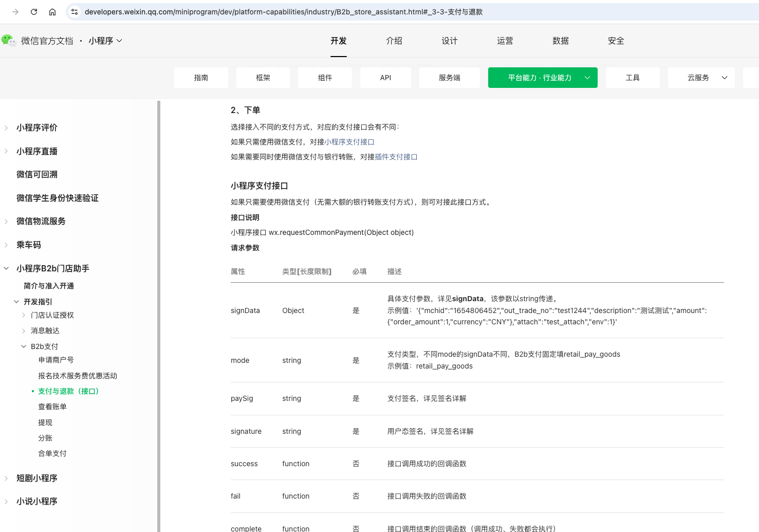
Task: Open 微信学生身份快速验证 sidebar item
Action: pos(58,198)
